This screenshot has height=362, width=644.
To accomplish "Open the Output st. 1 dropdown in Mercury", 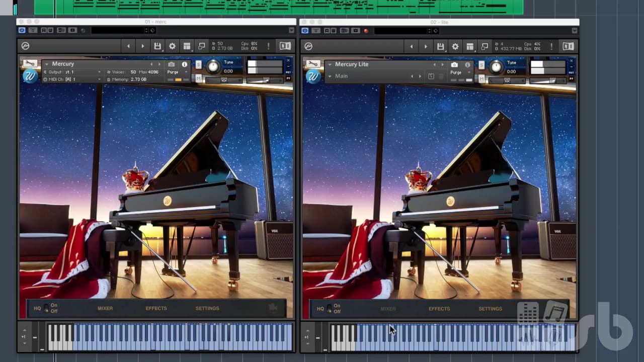I will click(73, 72).
